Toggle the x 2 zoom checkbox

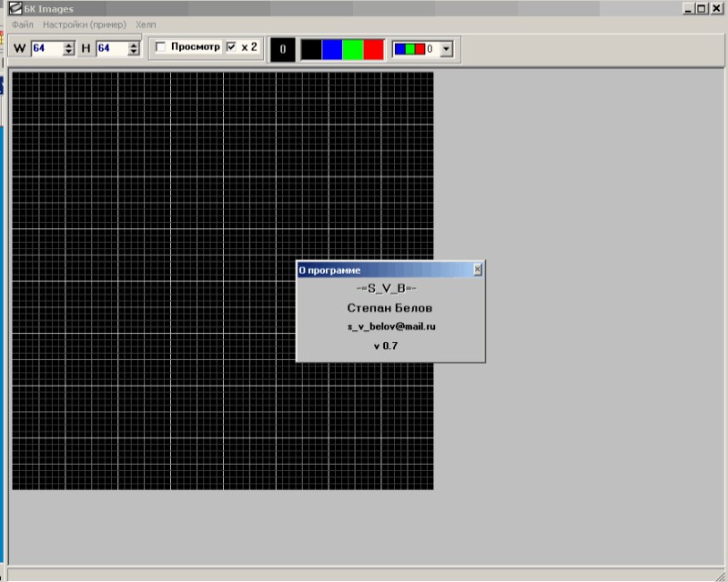(231, 46)
